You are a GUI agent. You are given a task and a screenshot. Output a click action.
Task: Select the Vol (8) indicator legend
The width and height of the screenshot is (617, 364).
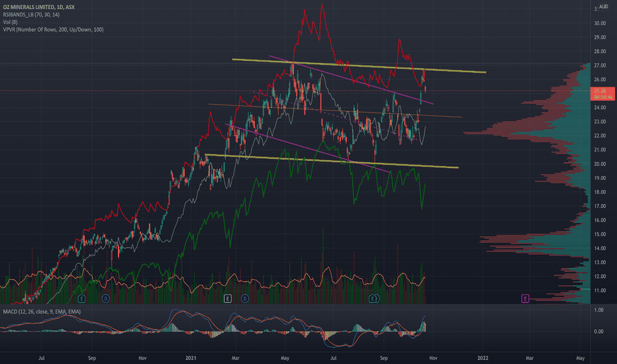(10, 22)
